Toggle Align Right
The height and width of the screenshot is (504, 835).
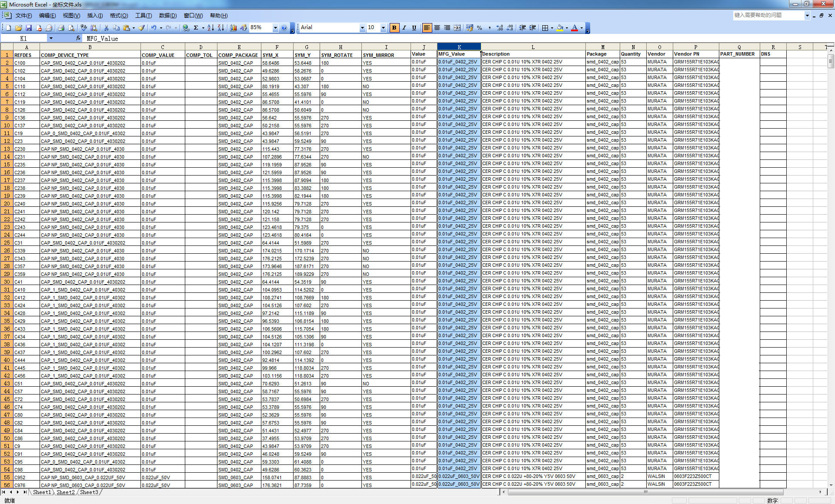447,28
